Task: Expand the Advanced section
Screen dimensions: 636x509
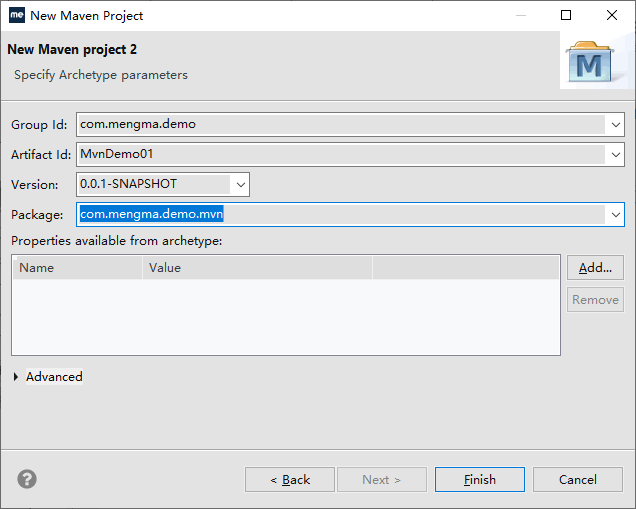Action: [x=18, y=377]
